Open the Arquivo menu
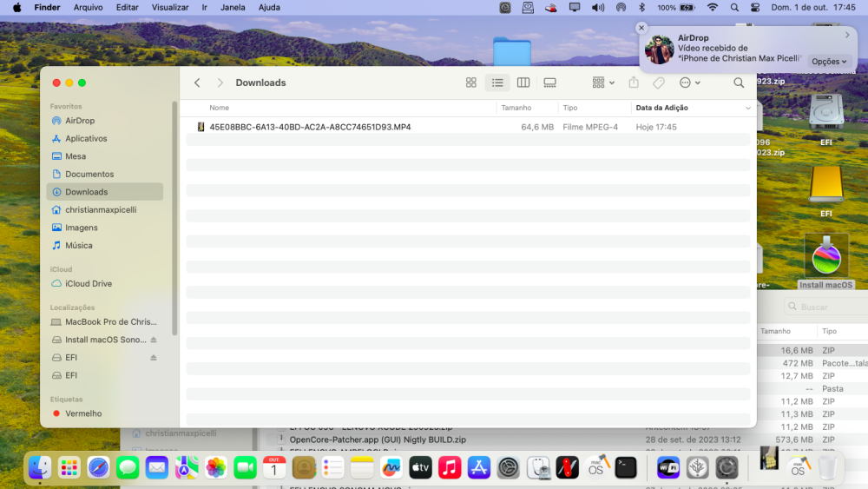 [88, 7]
